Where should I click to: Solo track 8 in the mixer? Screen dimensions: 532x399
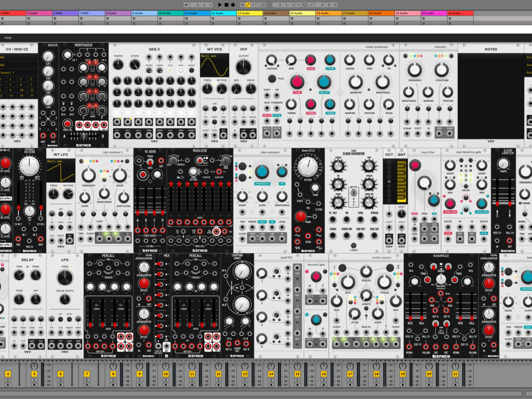(x=113, y=380)
